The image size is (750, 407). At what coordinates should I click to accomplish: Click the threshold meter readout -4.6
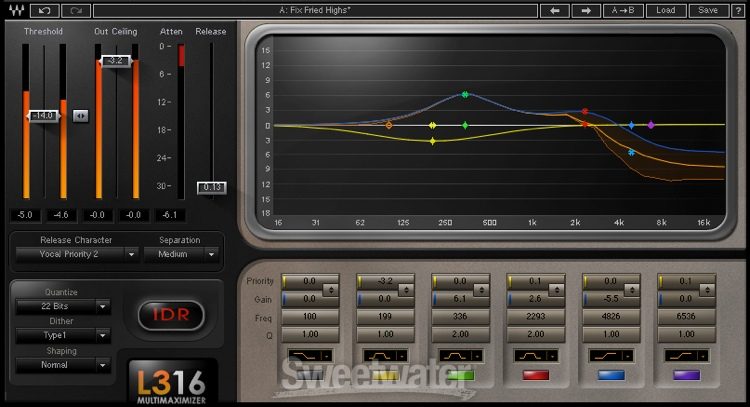(61, 215)
